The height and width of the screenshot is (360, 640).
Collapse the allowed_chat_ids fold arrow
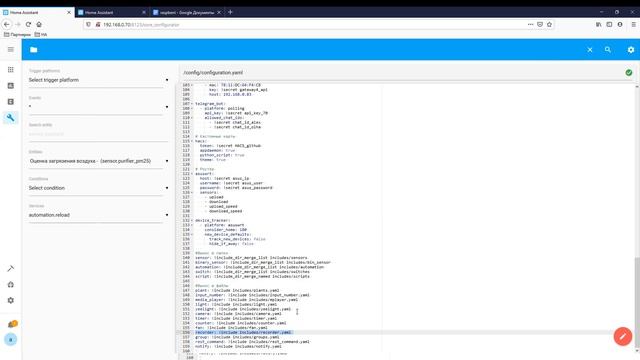point(192,118)
